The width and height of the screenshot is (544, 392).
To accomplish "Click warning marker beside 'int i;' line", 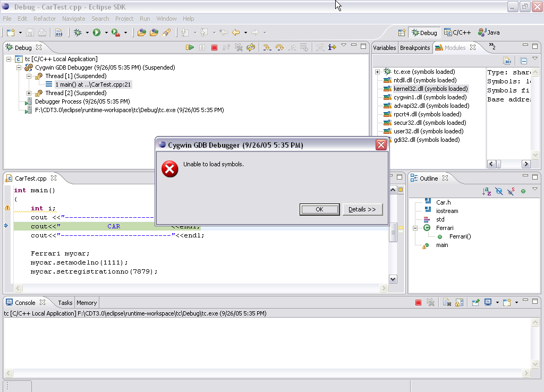I will tap(7, 208).
